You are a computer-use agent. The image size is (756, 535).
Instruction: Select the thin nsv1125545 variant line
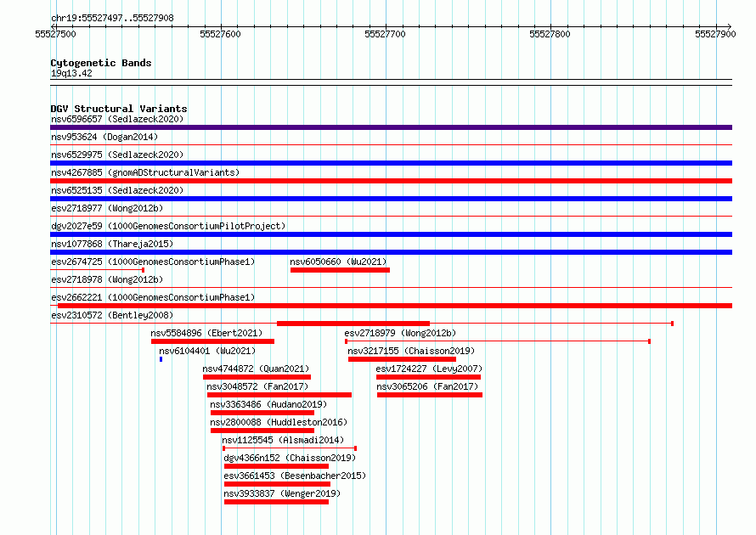[290, 448]
